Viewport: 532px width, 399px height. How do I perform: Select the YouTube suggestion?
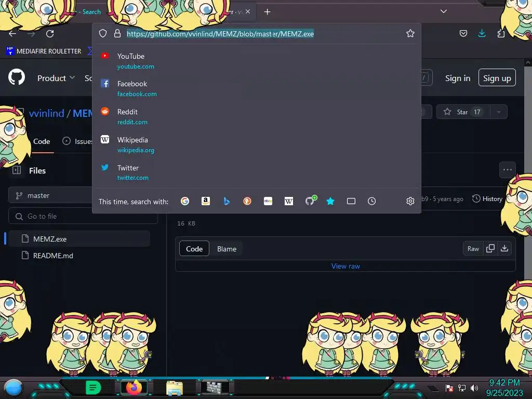tap(257, 61)
